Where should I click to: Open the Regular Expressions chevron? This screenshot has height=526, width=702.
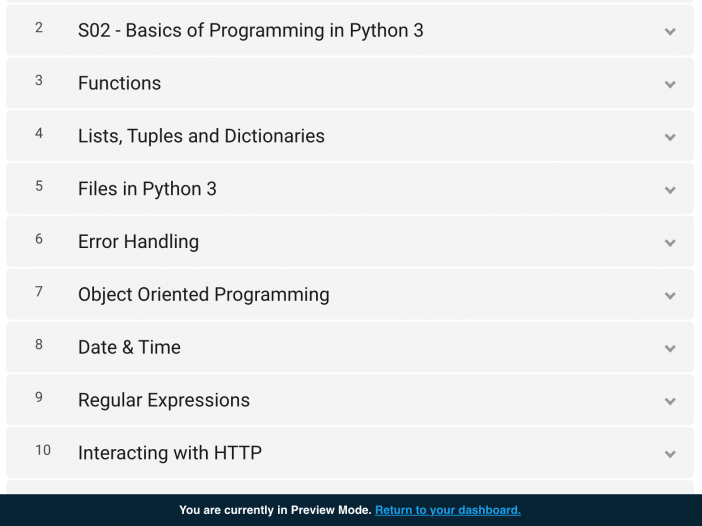click(x=670, y=401)
